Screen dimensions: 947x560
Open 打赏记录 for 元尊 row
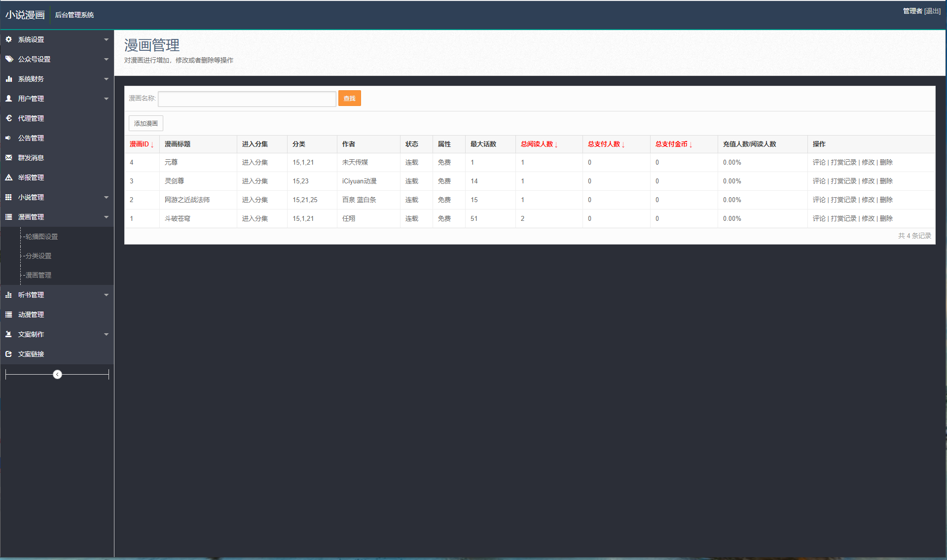pos(843,162)
